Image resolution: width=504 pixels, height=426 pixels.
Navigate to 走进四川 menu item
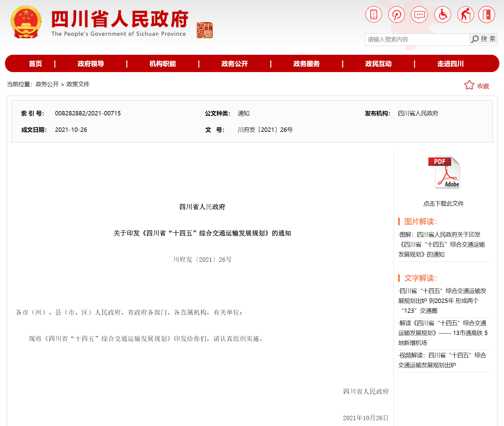450,64
